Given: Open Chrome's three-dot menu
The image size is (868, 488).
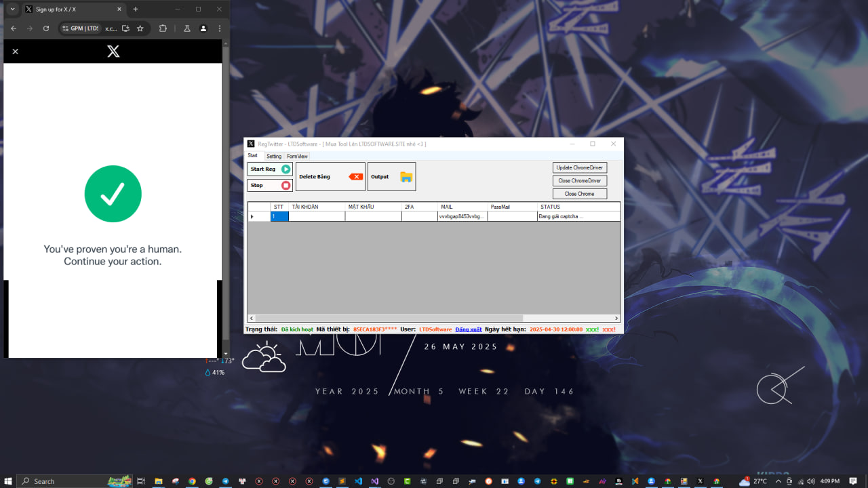Looking at the screenshot, I should click(220, 28).
